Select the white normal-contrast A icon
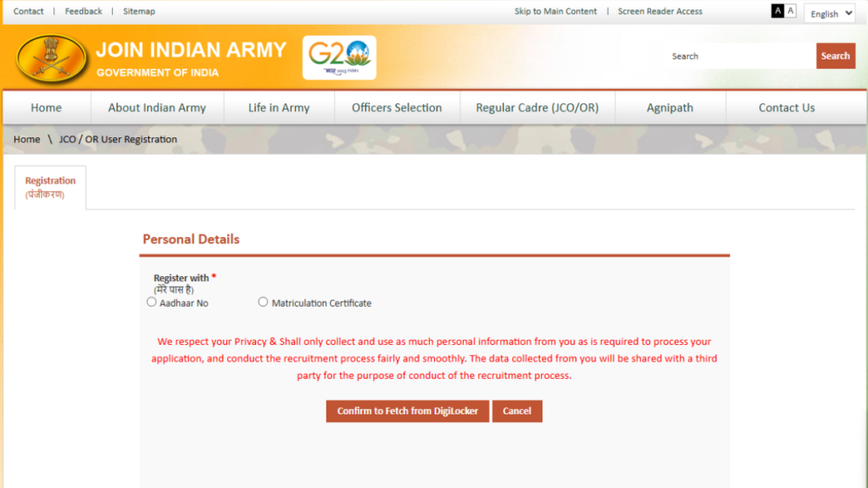868x488 pixels. pos(791,11)
